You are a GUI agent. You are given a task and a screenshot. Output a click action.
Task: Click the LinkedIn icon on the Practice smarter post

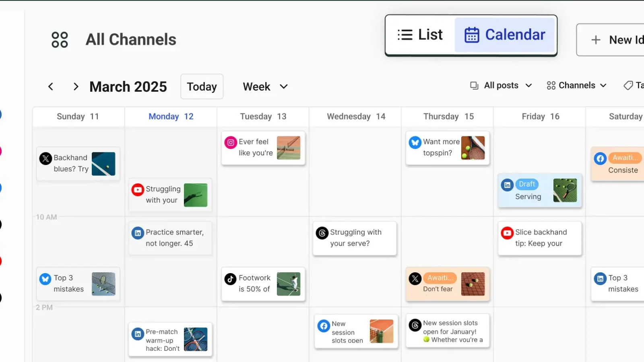click(138, 233)
